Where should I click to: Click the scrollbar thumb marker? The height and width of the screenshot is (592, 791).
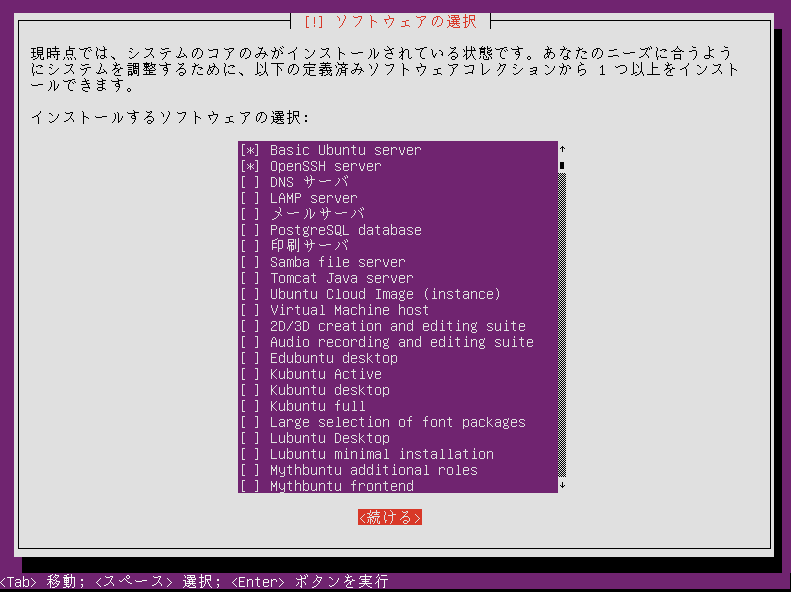(x=562, y=165)
